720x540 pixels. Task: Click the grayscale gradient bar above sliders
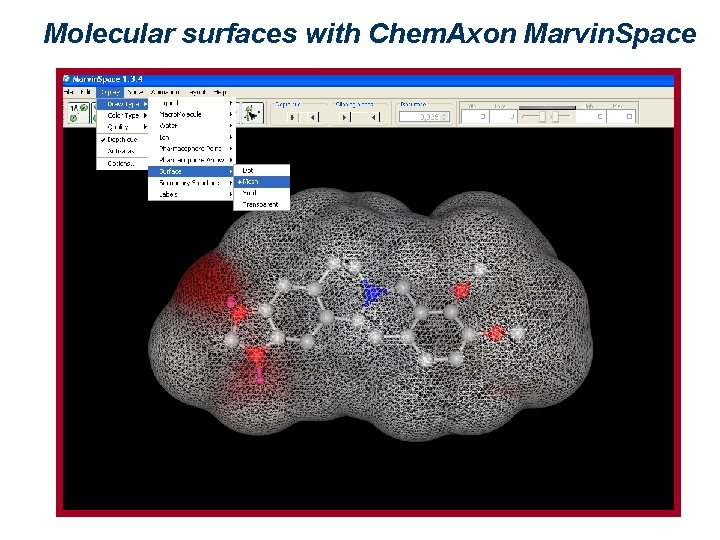point(547,107)
